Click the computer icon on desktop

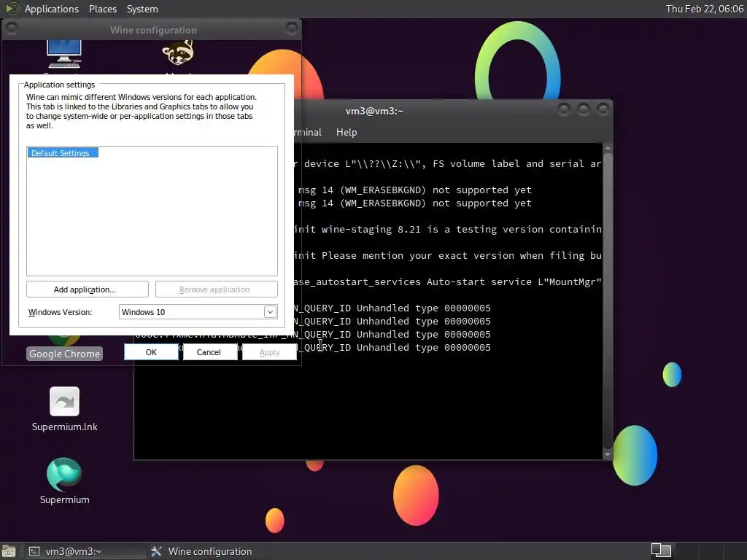(x=64, y=54)
